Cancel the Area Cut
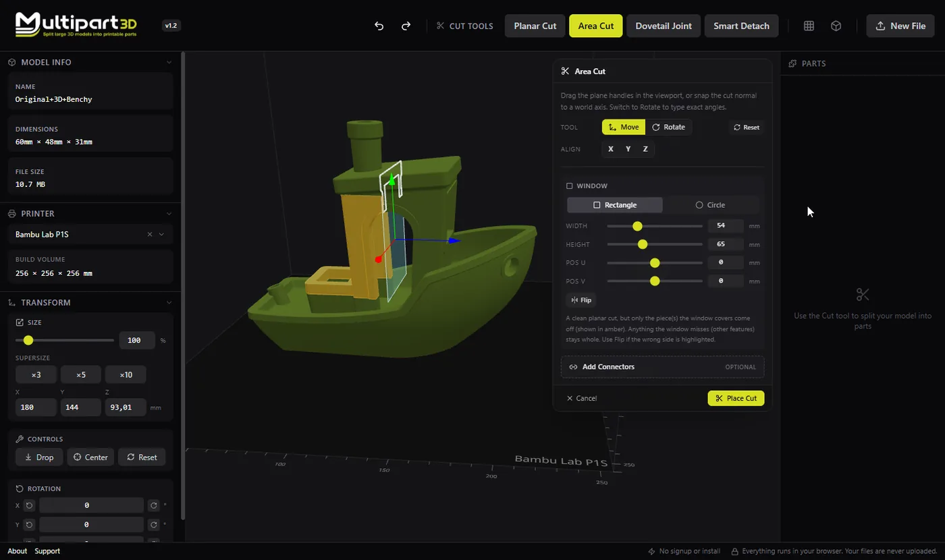Image resolution: width=945 pixels, height=560 pixels. coord(582,398)
